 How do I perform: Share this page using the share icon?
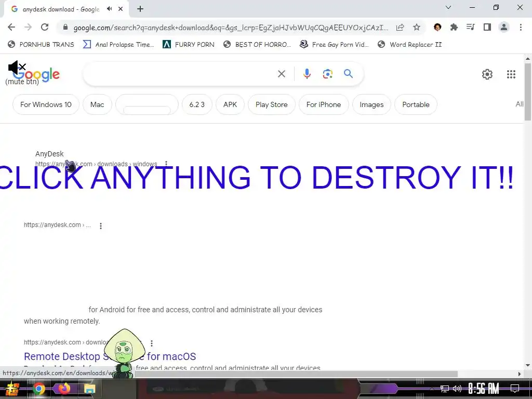pyautogui.click(x=400, y=28)
